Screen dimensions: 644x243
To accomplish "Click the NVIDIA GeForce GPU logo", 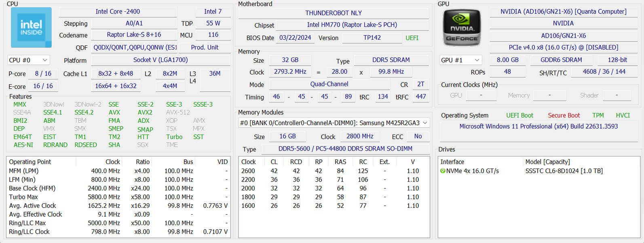I will click(x=462, y=28).
